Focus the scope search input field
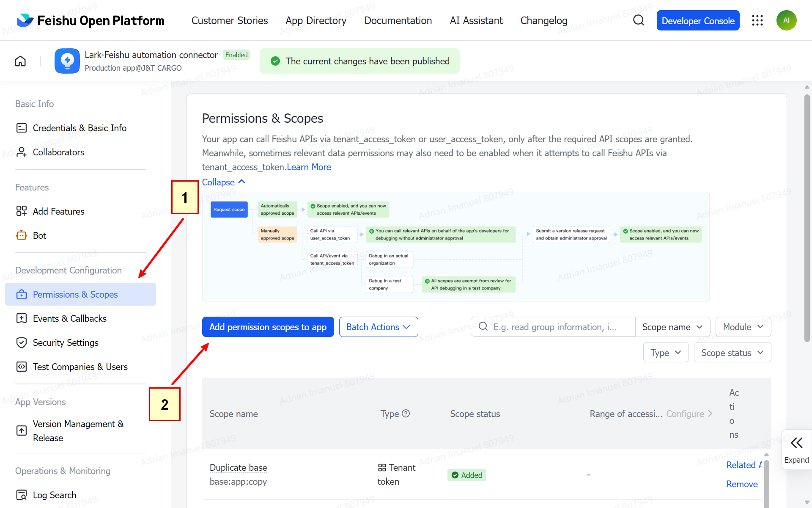 [x=553, y=327]
